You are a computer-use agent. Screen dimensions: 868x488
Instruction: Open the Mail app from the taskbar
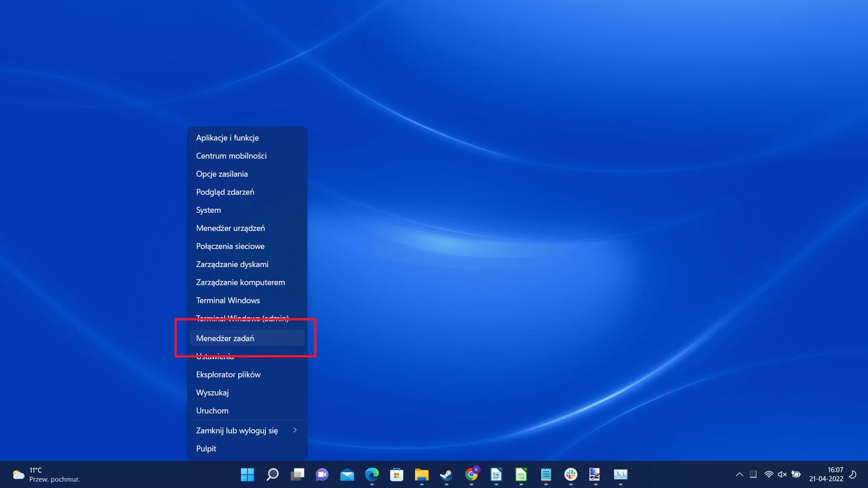(x=347, y=474)
